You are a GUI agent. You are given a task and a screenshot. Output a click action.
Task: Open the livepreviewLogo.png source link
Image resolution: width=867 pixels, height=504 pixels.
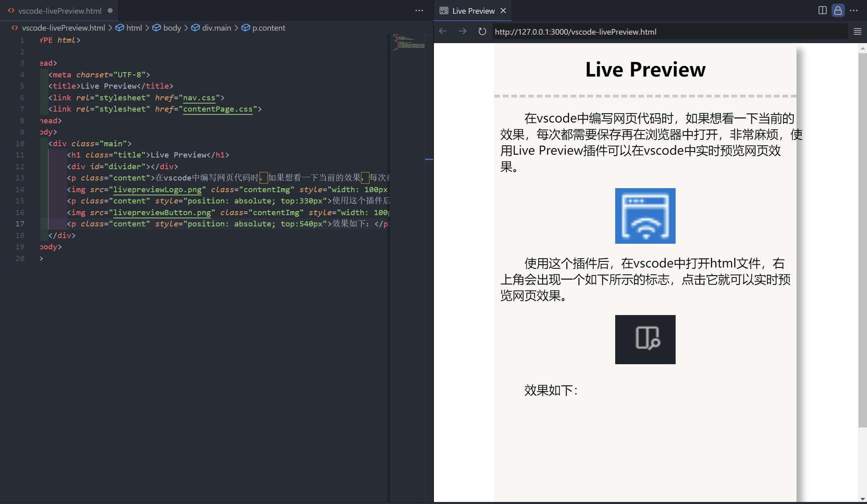coord(157,189)
